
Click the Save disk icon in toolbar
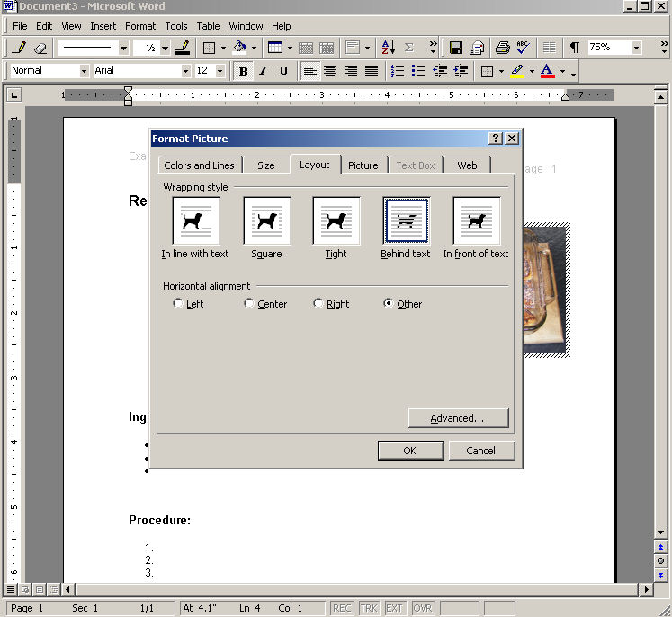[x=456, y=48]
